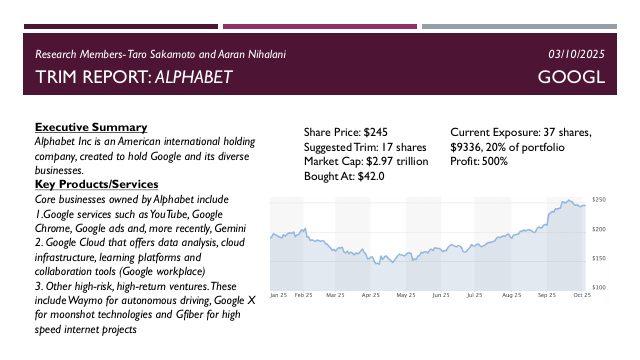Click the Research Members names line

tap(160, 54)
